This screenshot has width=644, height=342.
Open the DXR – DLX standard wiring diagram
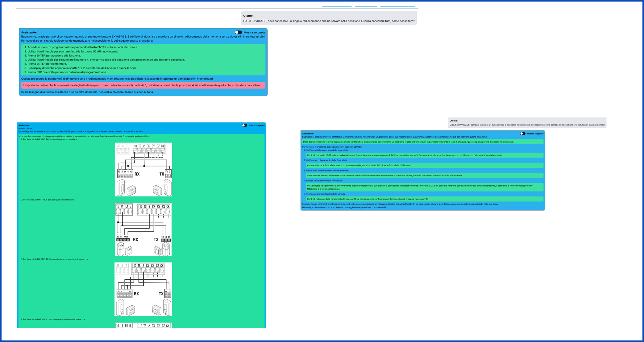(143, 229)
